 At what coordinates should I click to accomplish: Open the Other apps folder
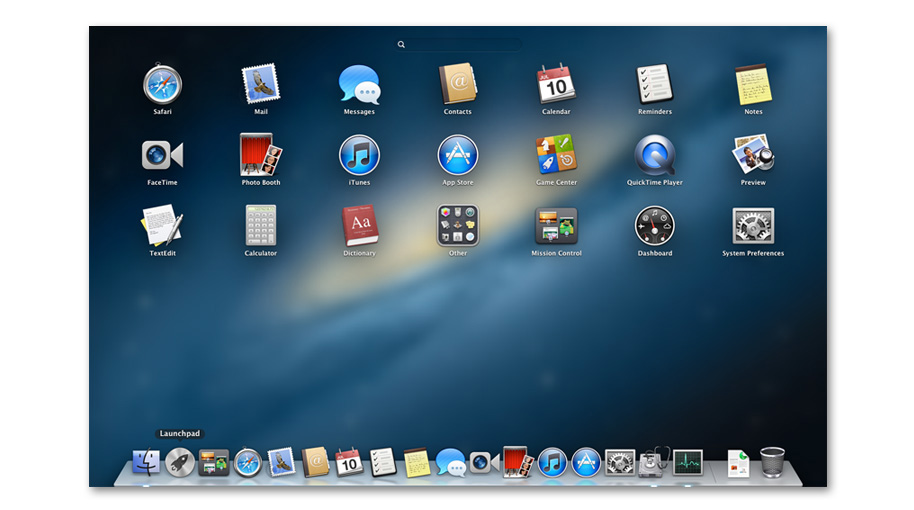click(458, 226)
